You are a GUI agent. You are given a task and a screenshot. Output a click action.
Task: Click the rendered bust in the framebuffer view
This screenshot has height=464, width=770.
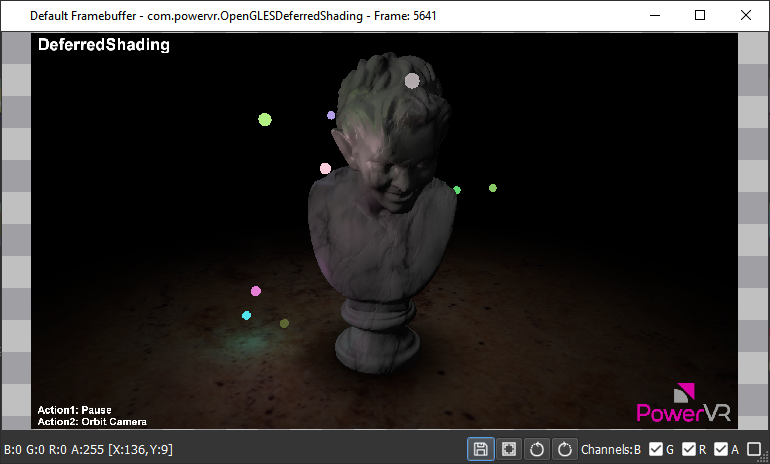click(x=383, y=211)
